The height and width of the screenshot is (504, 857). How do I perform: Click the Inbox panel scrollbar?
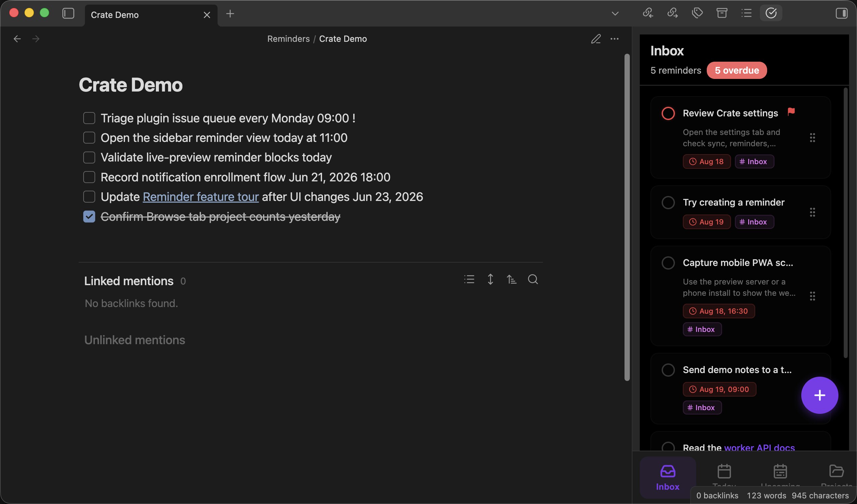click(x=845, y=223)
